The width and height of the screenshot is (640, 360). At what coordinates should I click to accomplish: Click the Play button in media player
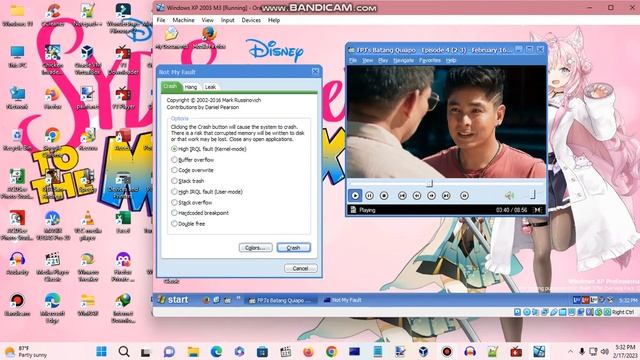tap(355, 196)
